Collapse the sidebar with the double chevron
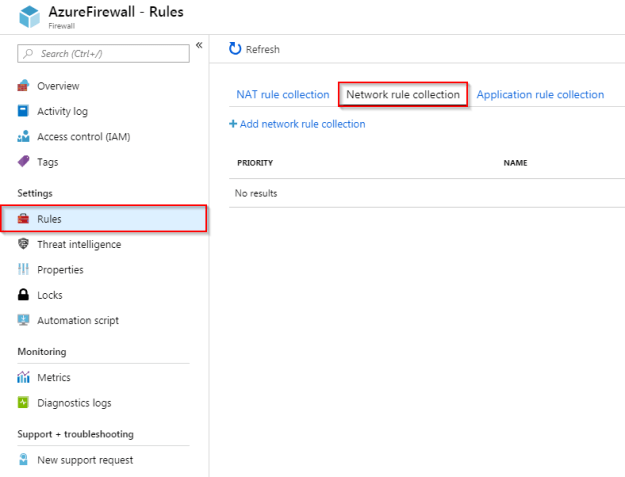This screenshot has width=625, height=477. [199, 45]
